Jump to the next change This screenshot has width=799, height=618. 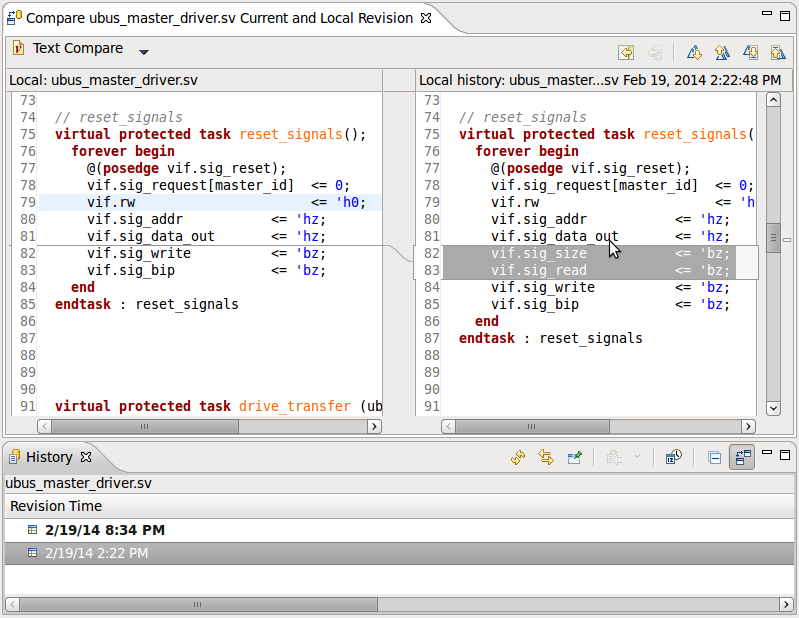[750, 53]
